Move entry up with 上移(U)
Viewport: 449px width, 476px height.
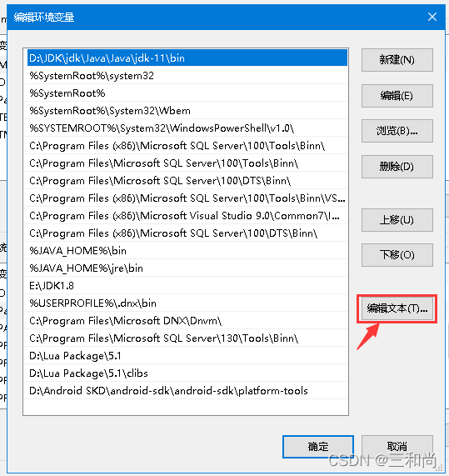click(x=397, y=220)
